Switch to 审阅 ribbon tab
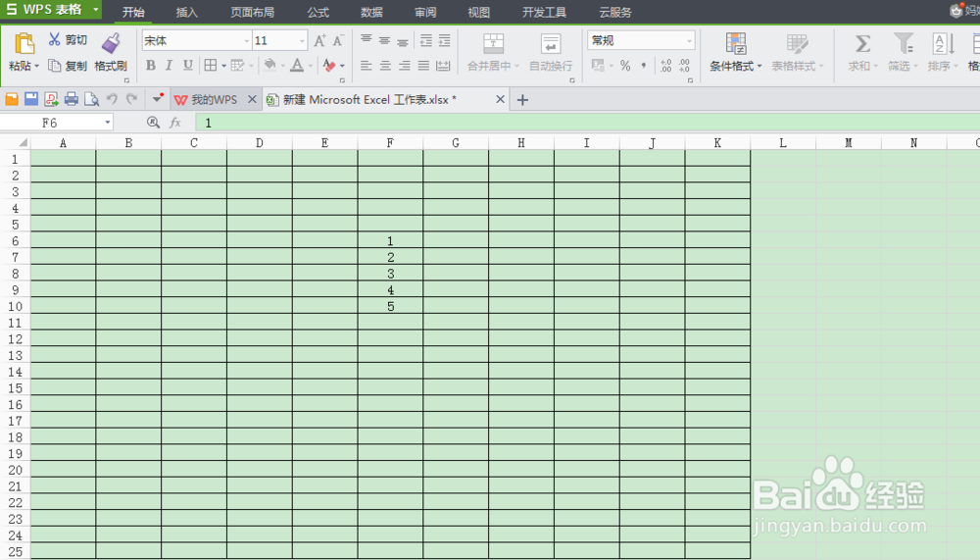 (x=425, y=13)
